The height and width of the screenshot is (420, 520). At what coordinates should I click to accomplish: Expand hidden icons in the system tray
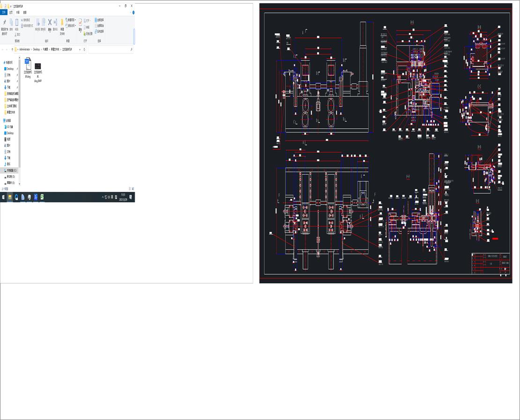103,197
